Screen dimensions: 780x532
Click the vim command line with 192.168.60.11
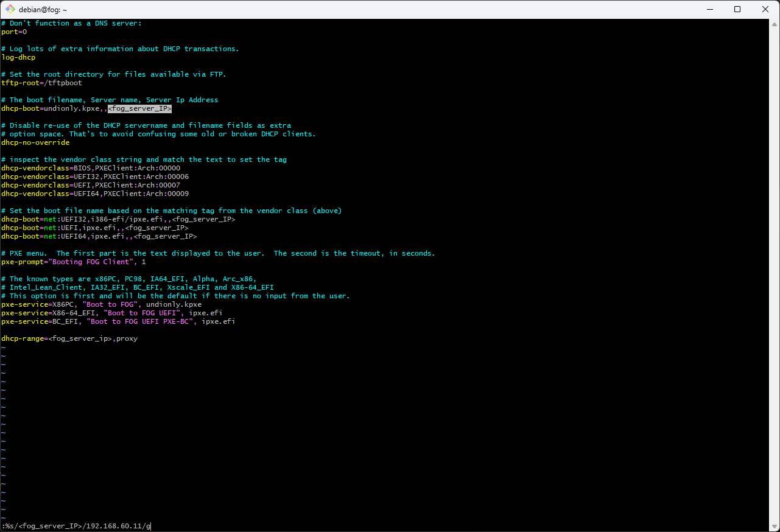click(76, 526)
